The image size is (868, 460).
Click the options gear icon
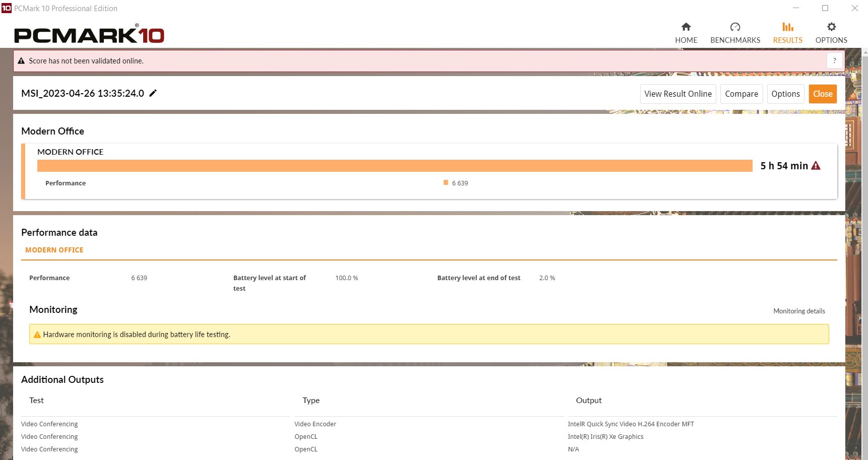832,27
